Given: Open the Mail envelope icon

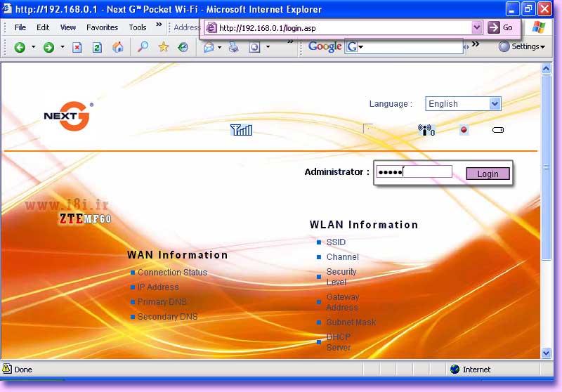Looking at the screenshot, I should 209,47.
